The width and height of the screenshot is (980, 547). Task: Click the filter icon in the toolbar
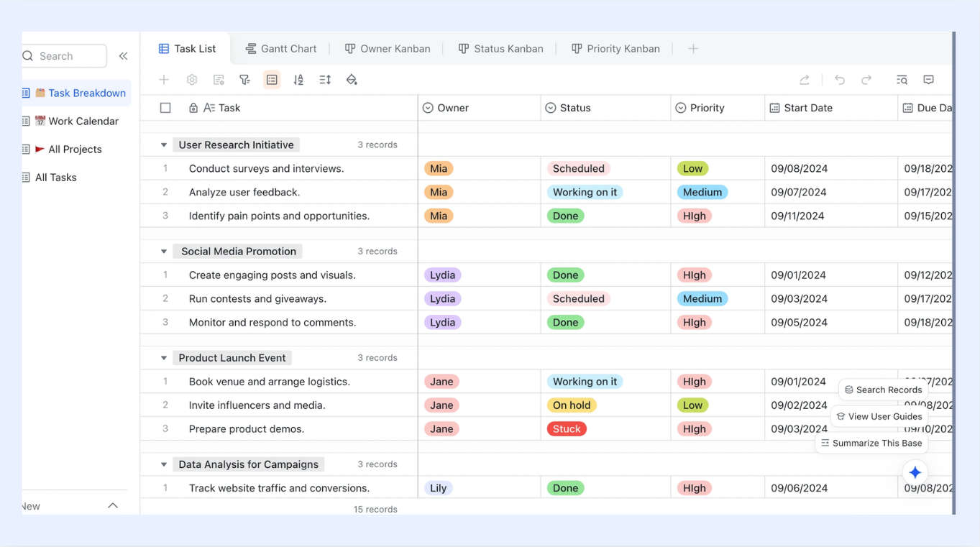[x=245, y=80]
